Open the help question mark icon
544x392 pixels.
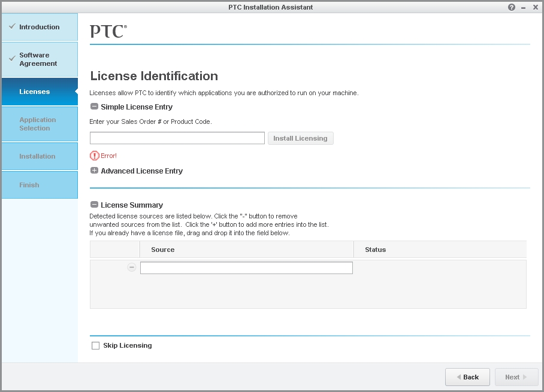(512, 7)
